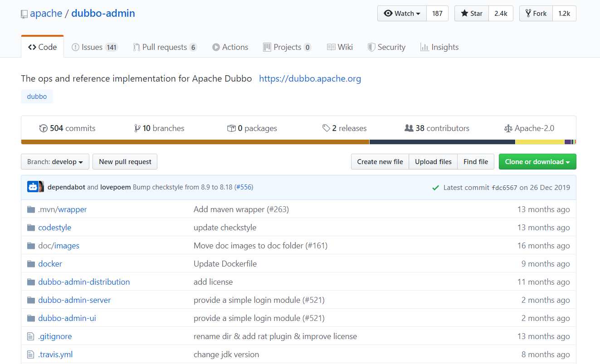600x364 pixels.
Task: Star the repository
Action: tap(472, 14)
